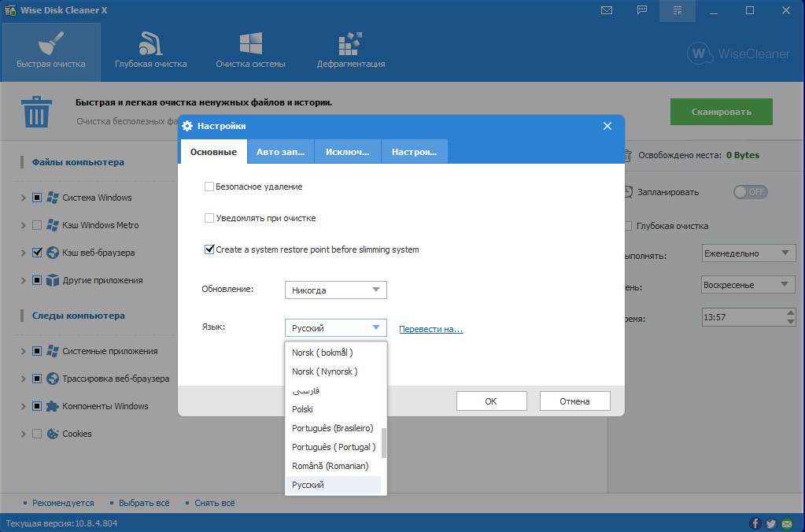Viewport: 805px width, 532px height.
Task: Expand the Кэш веб-браузера tree arrow
Action: click(x=23, y=253)
